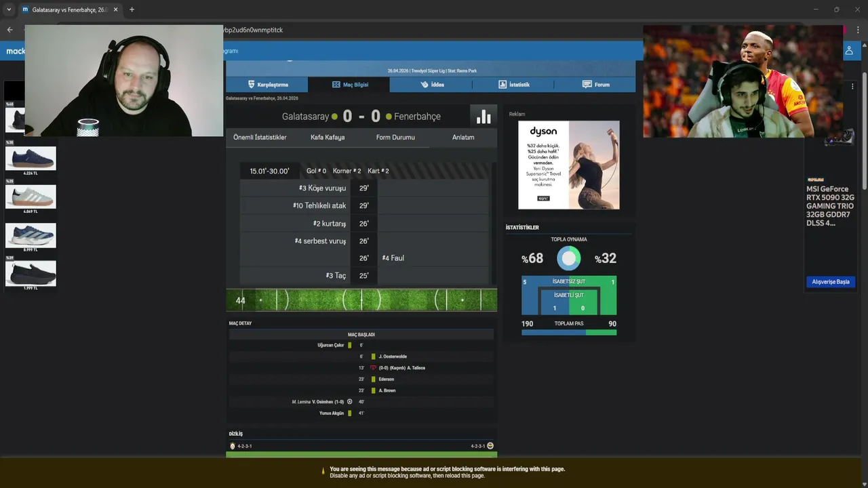The width and height of the screenshot is (868, 488).
Task: Click the goal ball icon at 40'
Action: pyautogui.click(x=350, y=402)
